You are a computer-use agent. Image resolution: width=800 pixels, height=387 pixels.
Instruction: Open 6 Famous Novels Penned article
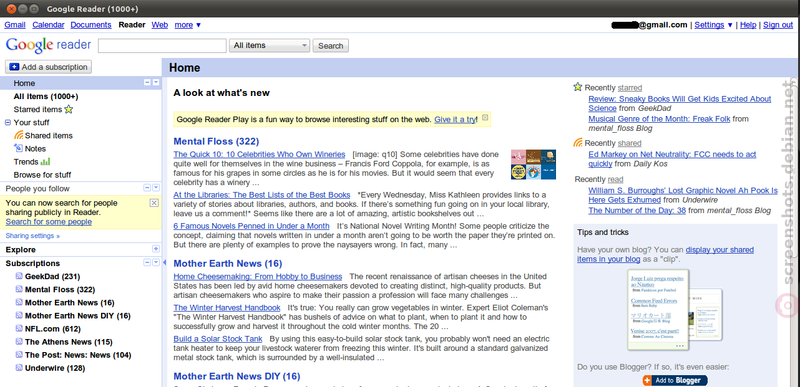click(252, 226)
